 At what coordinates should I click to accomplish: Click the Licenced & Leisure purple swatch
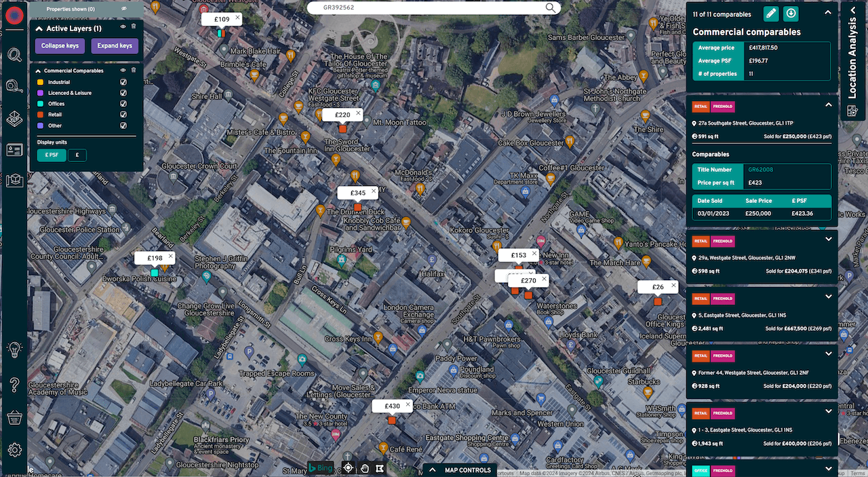(41, 93)
